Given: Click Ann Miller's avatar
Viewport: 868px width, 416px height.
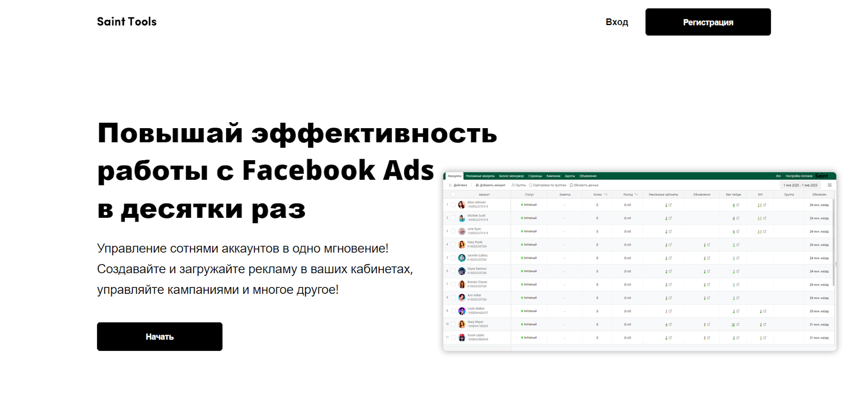Looking at the screenshot, I should (x=462, y=298).
